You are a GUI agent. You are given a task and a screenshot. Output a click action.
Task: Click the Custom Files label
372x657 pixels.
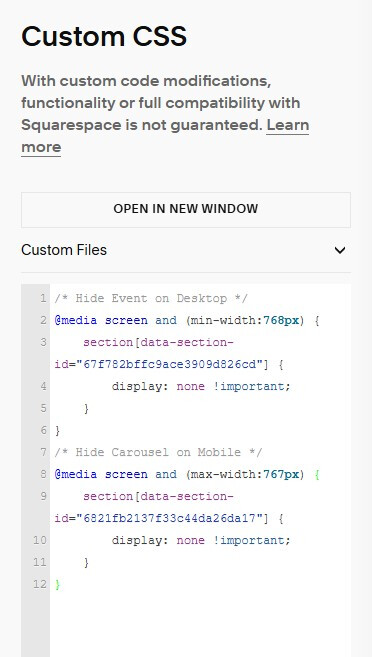click(x=64, y=250)
